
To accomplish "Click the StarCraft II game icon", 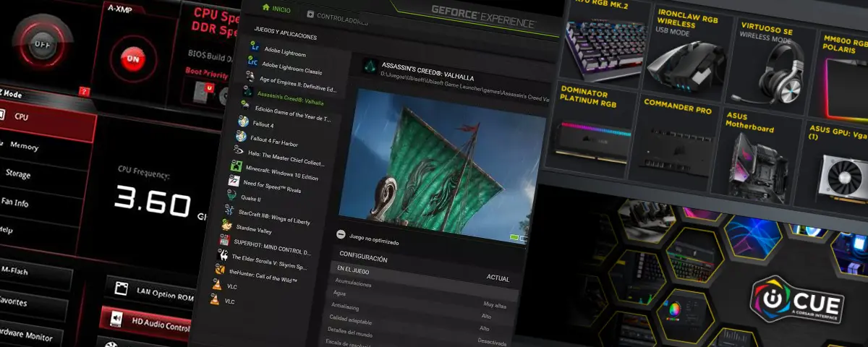I will 230,211.
